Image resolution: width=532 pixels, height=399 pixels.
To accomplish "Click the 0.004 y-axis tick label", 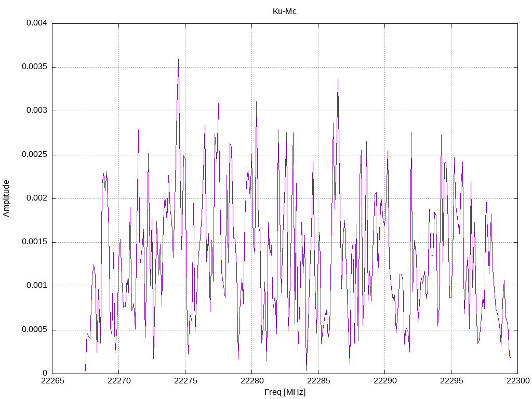I will pos(37,23).
